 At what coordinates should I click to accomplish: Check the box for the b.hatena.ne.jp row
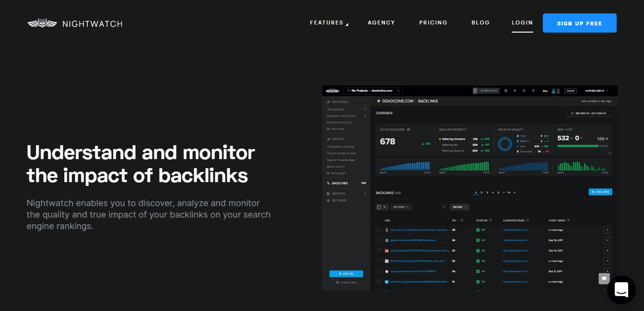click(379, 282)
